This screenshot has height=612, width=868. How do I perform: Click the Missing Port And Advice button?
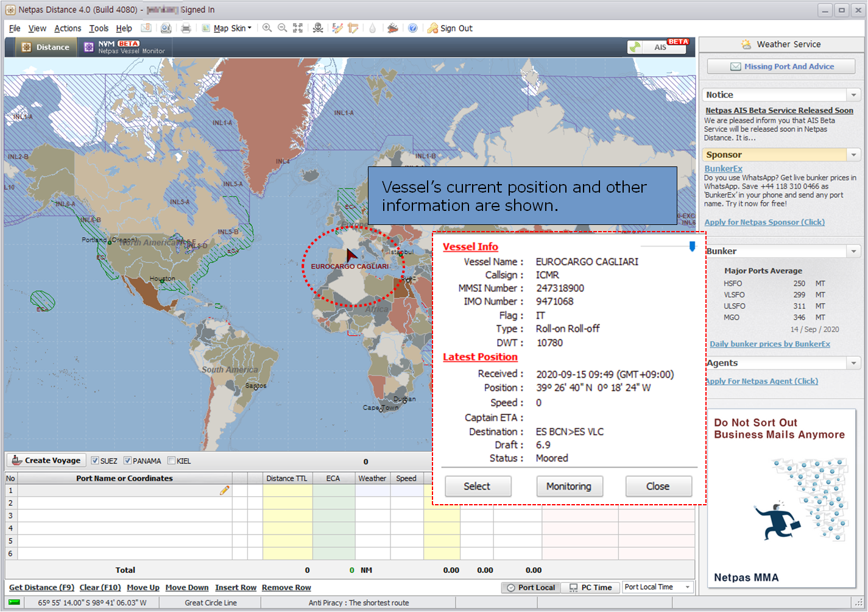pyautogui.click(x=782, y=66)
